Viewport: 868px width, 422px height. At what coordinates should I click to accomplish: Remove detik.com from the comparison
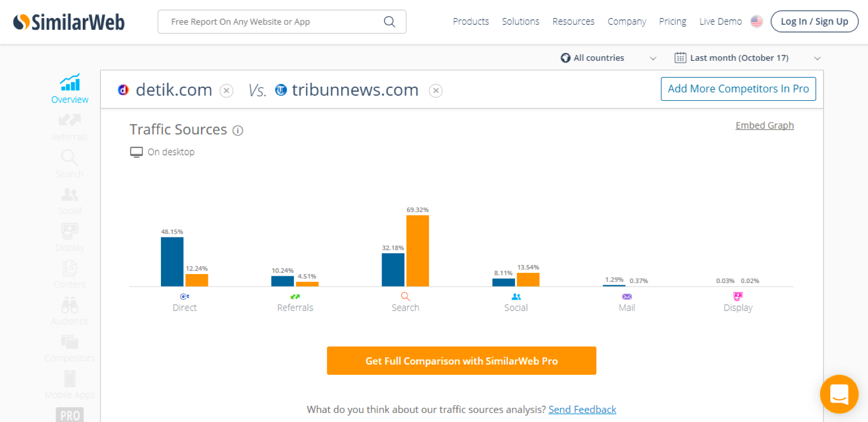(226, 91)
